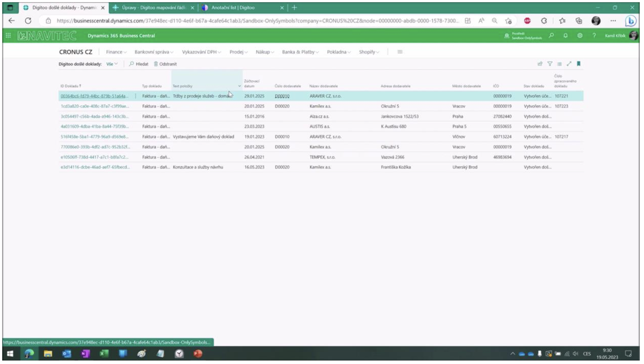Click the Hledat search button

tap(139, 64)
